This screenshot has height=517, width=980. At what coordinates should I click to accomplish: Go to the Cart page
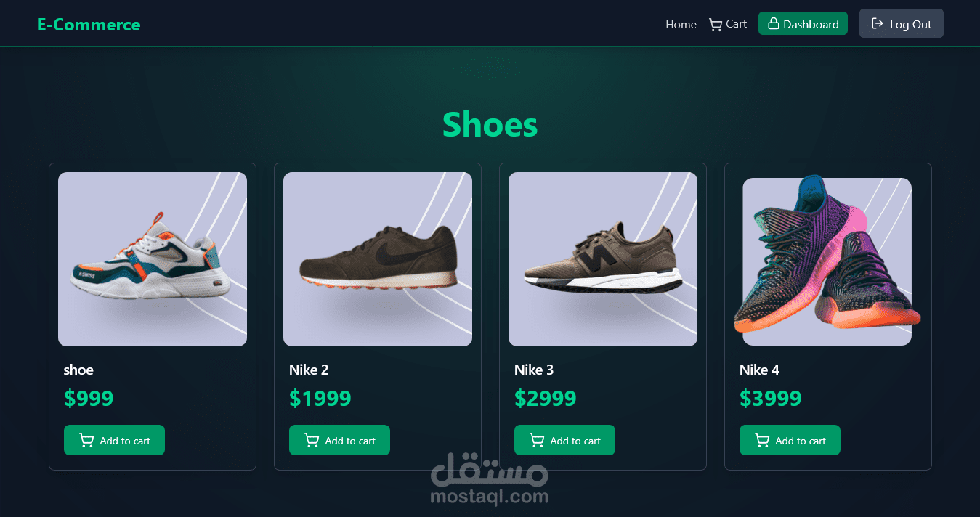click(728, 25)
